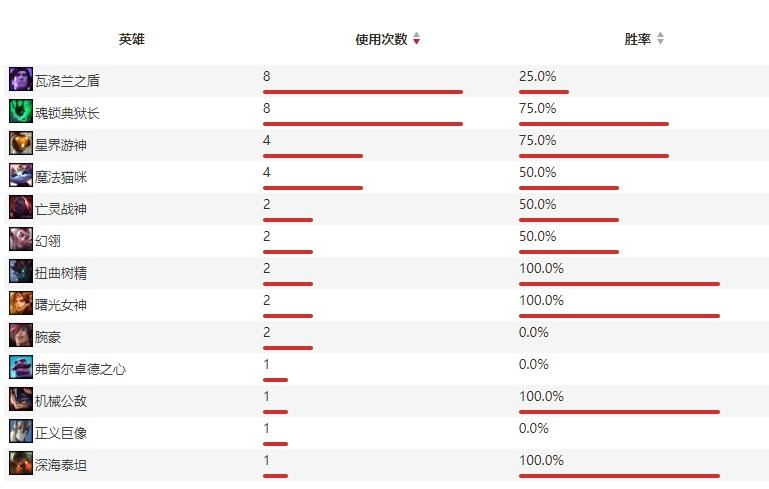The image size is (769, 489).
Task: Click the 魔法猫咪 hero portrait icon
Action: [21, 176]
